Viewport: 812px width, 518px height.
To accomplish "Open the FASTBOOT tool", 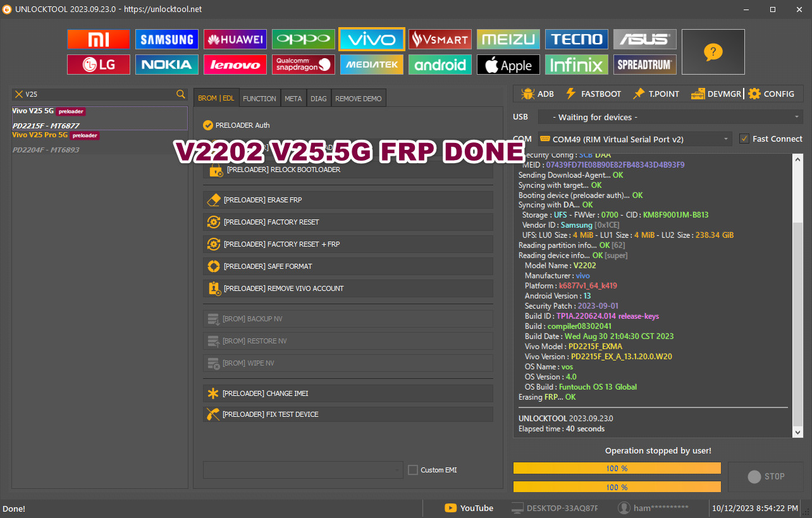I will coord(593,94).
